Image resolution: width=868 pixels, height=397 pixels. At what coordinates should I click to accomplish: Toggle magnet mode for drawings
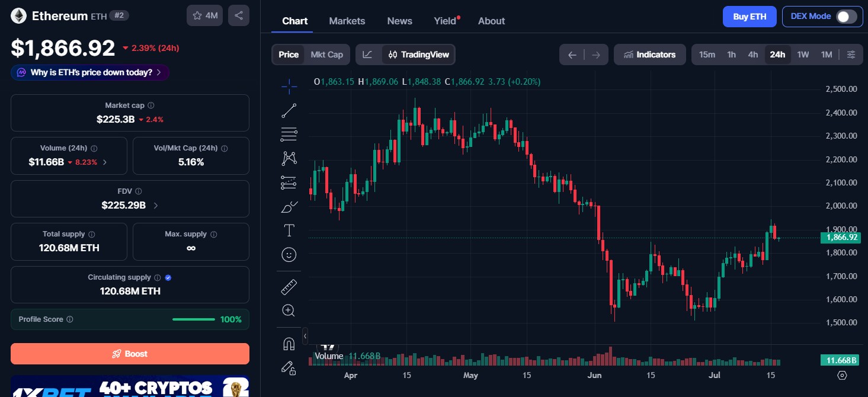click(x=289, y=344)
